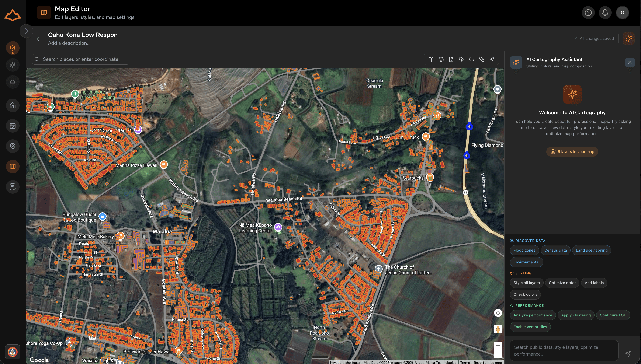Image resolution: width=641 pixels, height=364 pixels.
Task: Click the ruler measurement tool
Action: pos(481,59)
